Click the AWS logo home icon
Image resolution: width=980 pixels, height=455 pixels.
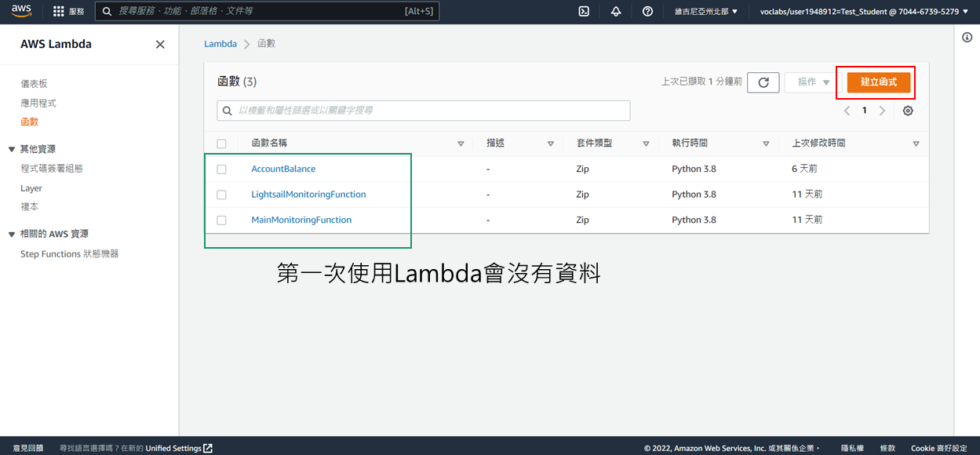coord(21,11)
